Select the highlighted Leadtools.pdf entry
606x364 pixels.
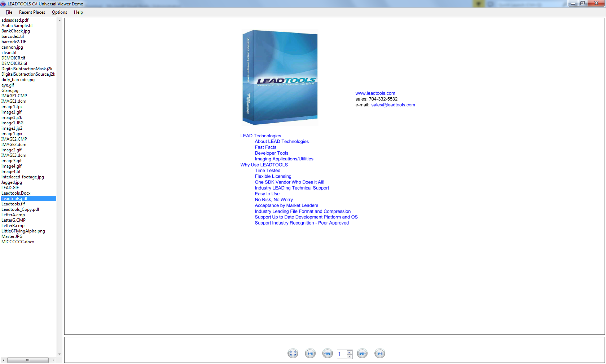coord(28,199)
